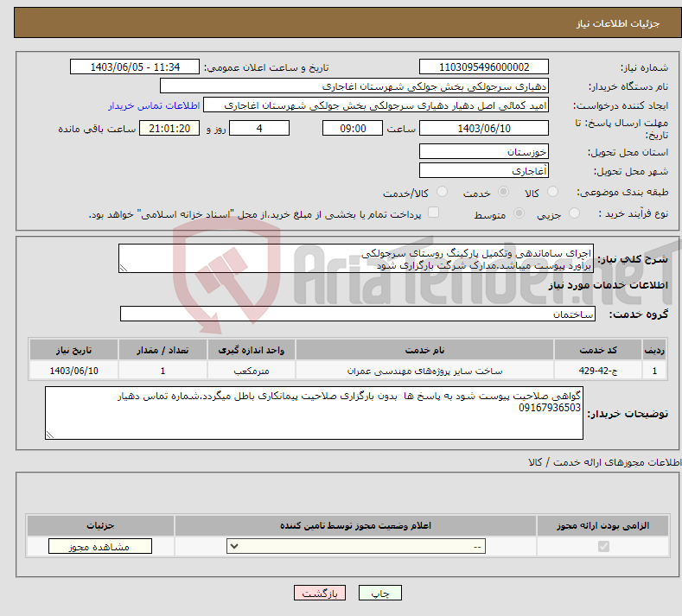
Task: Select the جزیی purchase type radio
Action: pyautogui.click(x=574, y=213)
